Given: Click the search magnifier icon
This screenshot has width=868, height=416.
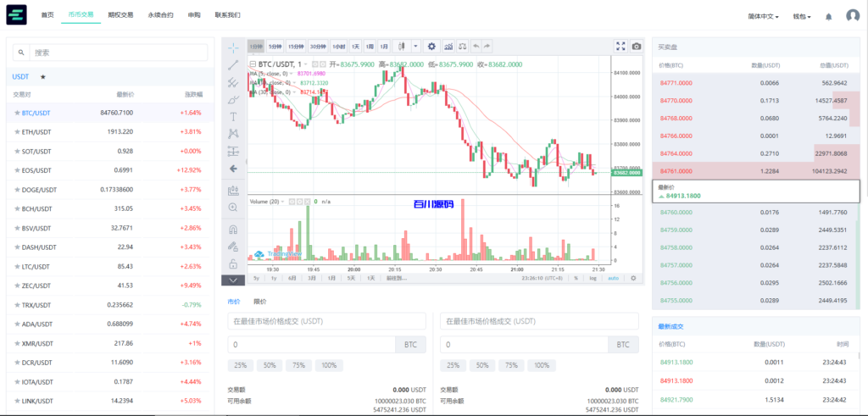Looking at the screenshot, I should tap(21, 53).
